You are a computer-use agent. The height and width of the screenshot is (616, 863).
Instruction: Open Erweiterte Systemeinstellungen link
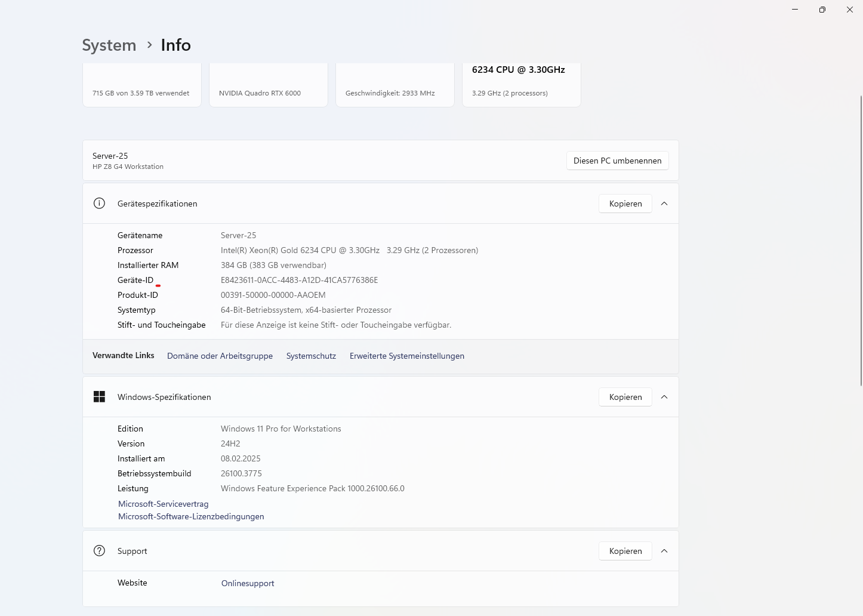point(407,356)
